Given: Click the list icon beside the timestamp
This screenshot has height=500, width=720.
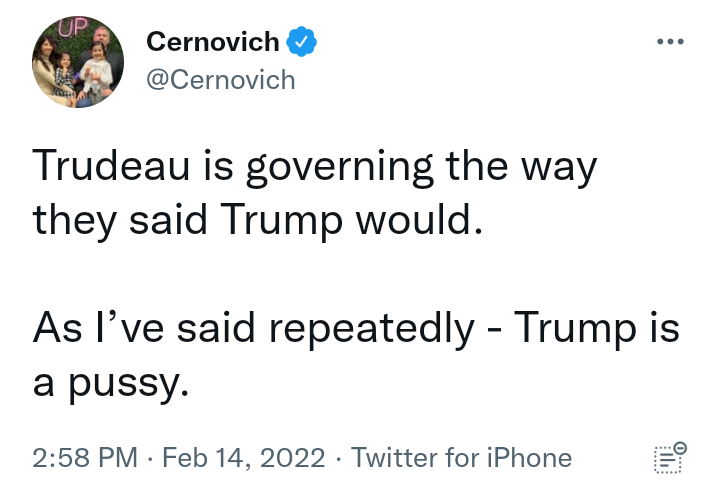Looking at the screenshot, I should pyautogui.click(x=670, y=457).
